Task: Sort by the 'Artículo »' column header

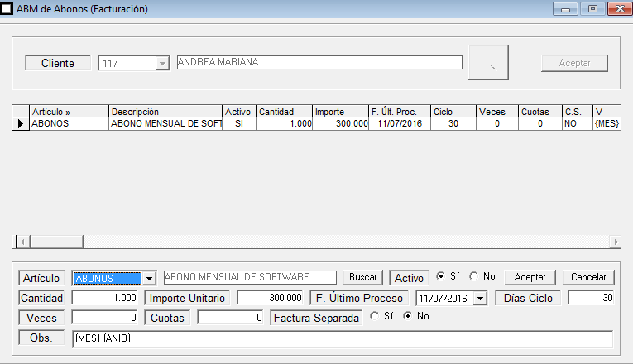Action: click(x=69, y=112)
